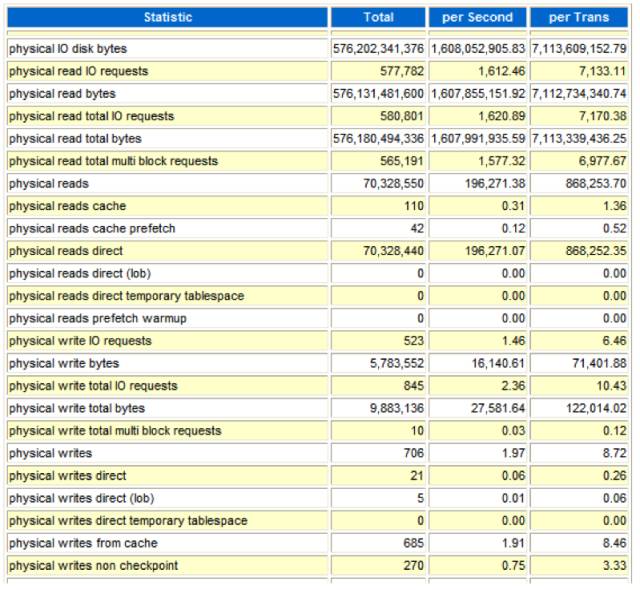Click per-second value 1,607,855,151.92
This screenshot has height=590, width=640.
[478, 94]
